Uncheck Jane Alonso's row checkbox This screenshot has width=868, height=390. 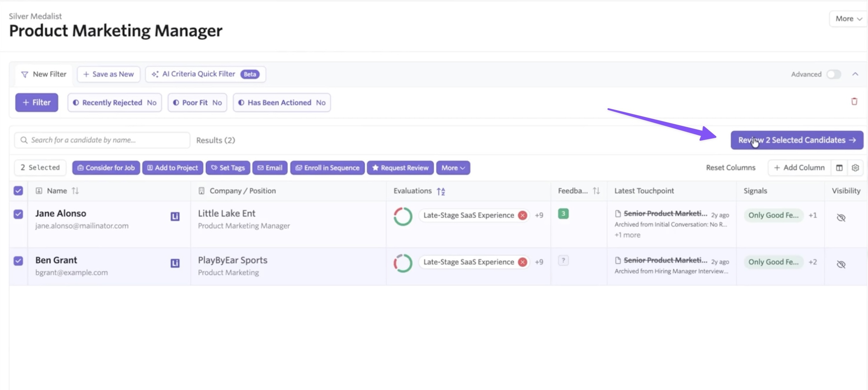[18, 214]
